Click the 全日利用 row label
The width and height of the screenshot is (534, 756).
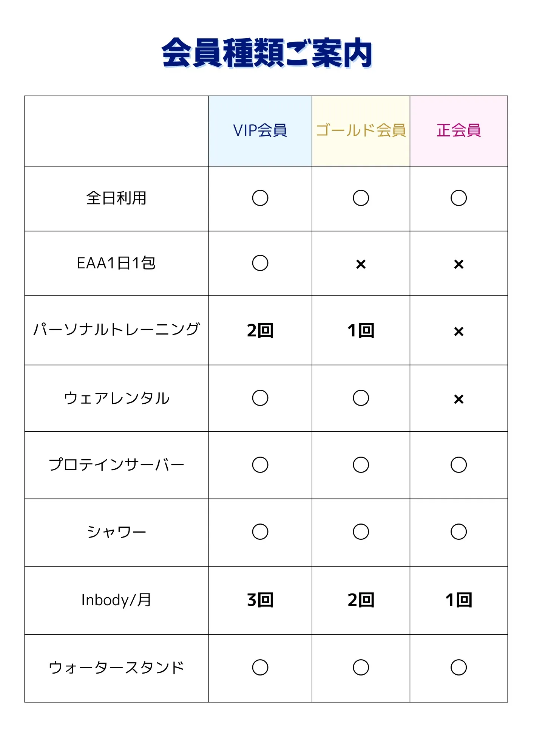click(x=116, y=198)
